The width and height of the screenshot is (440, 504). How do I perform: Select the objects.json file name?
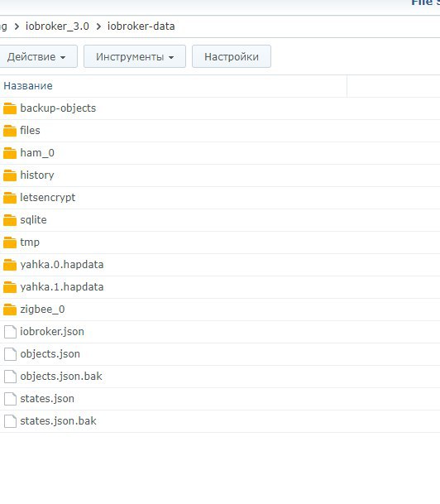[50, 354]
